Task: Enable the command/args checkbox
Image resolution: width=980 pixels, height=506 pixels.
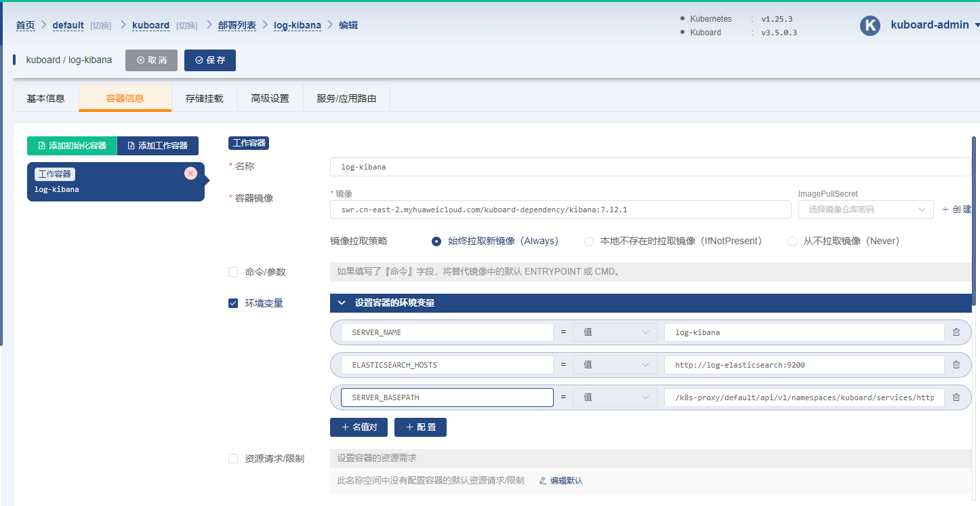Action: click(x=233, y=272)
